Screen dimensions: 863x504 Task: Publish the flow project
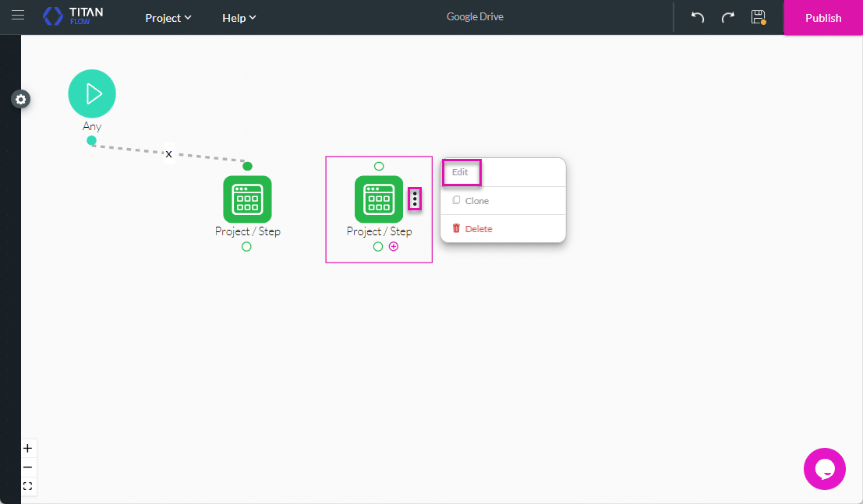tap(823, 18)
